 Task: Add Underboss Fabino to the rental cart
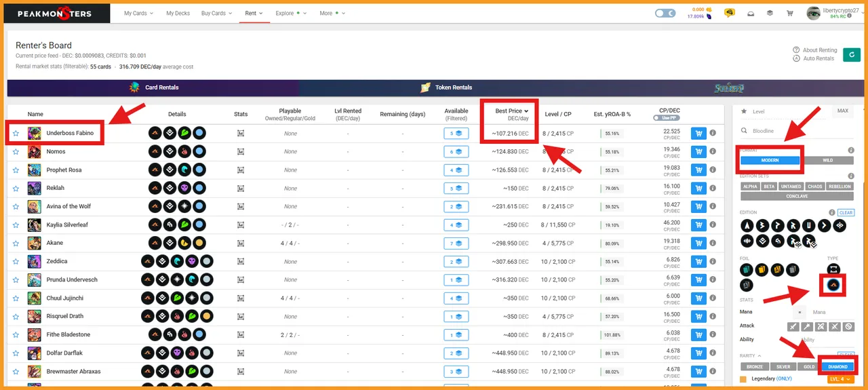[698, 133]
